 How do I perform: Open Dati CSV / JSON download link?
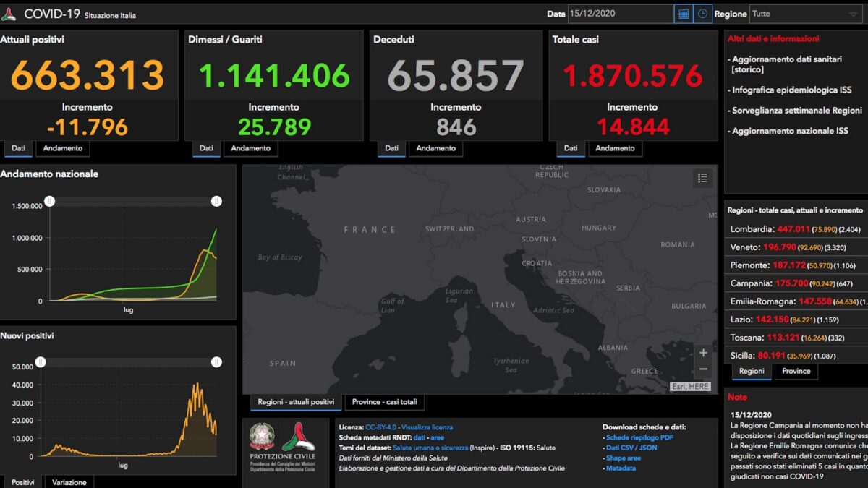click(631, 448)
